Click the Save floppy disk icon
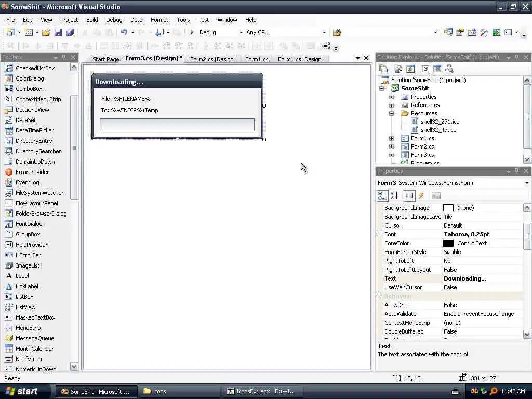 point(58,32)
